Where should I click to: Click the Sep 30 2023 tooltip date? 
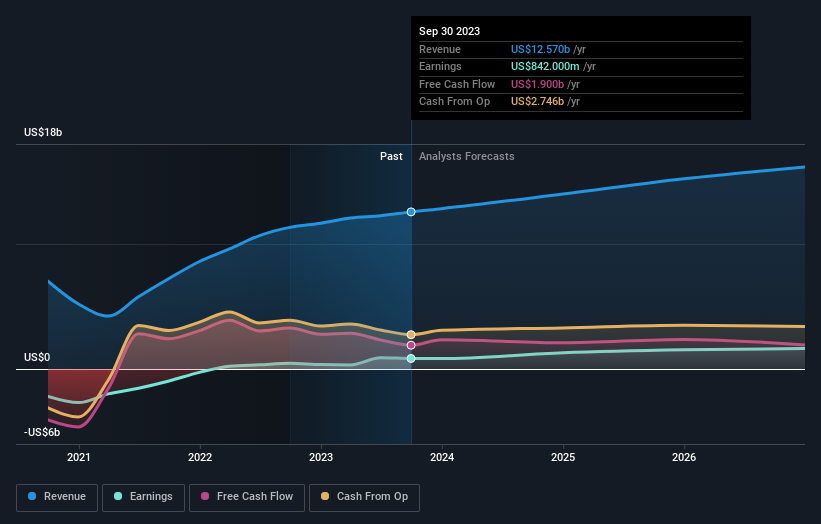pyautogui.click(x=449, y=31)
